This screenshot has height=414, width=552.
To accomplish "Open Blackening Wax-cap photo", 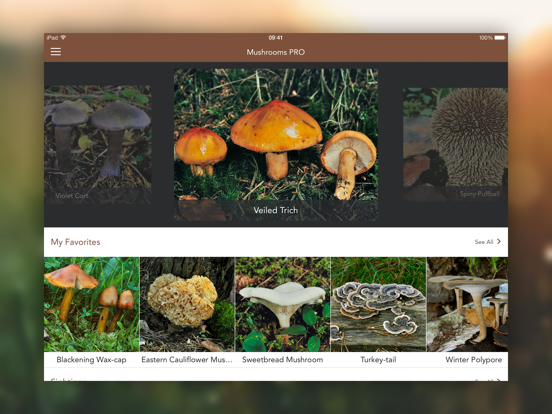I will 92,304.
